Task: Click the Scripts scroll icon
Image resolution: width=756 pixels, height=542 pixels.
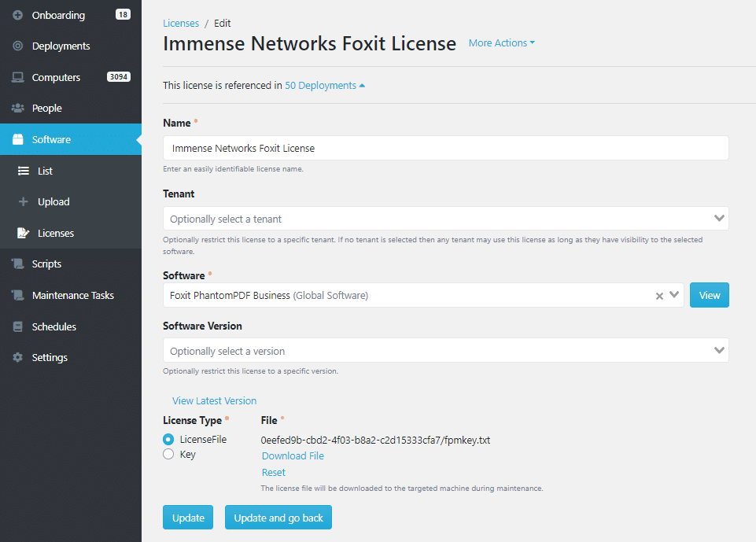Action: [x=18, y=264]
